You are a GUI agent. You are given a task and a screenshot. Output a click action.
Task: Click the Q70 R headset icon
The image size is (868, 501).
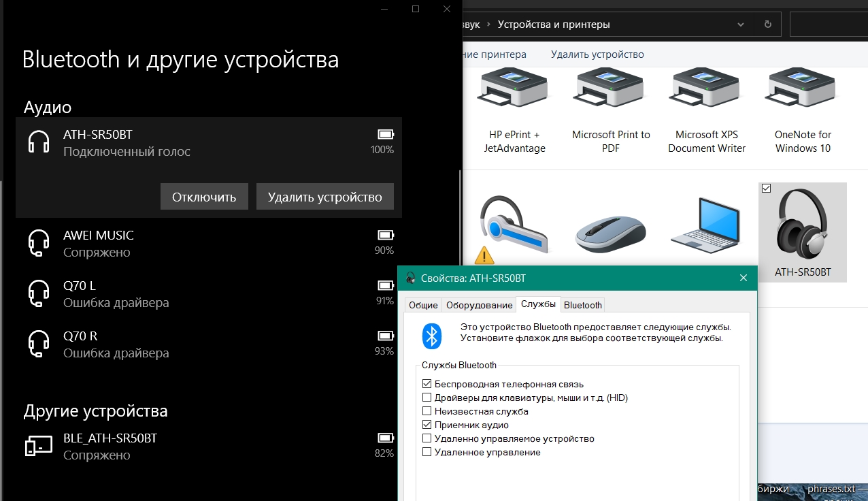39,344
